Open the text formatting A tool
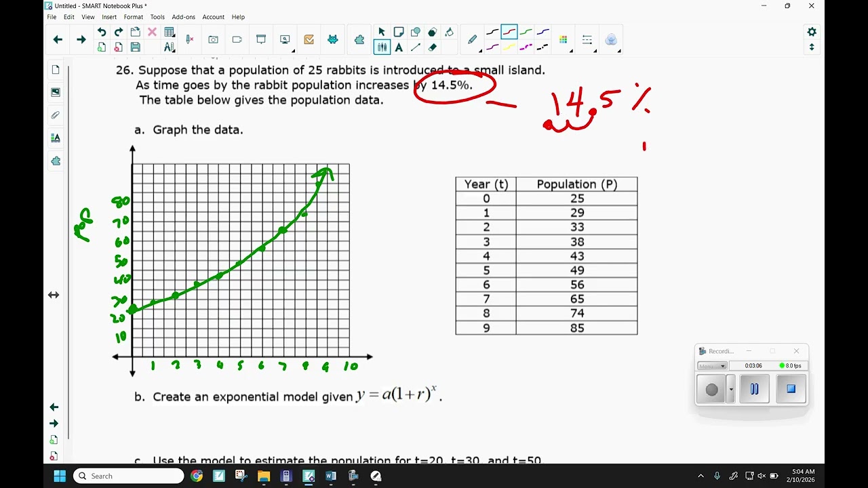 click(x=170, y=47)
